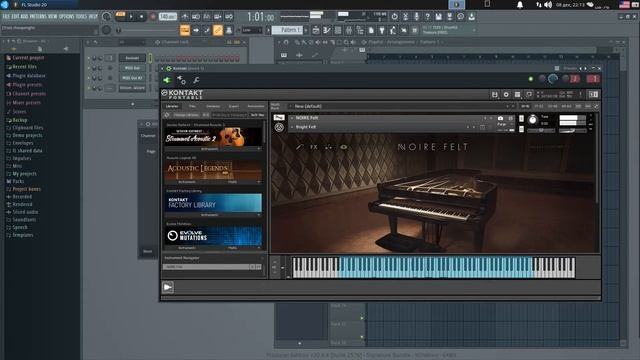Open the Channel rack view icon
Image resolution: width=640 pixels, height=360 pixels.
(338, 30)
